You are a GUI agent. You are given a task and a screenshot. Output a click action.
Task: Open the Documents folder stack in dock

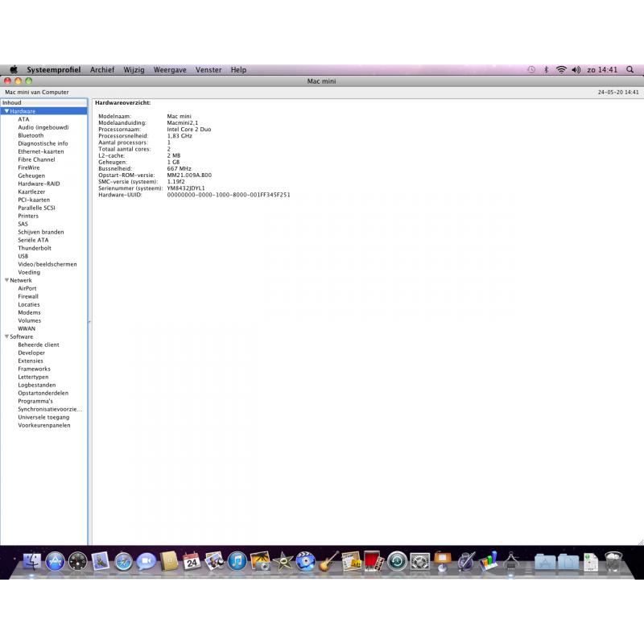coord(568,562)
